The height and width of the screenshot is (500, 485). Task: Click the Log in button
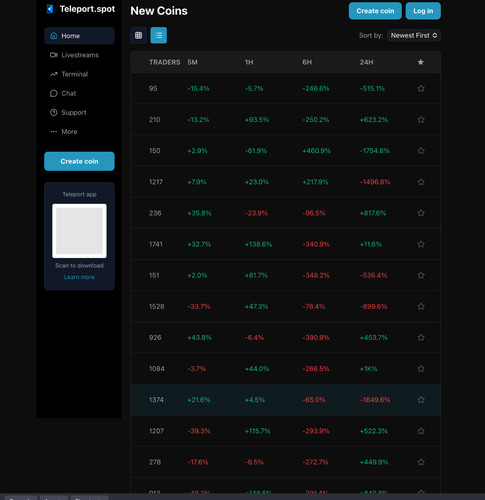[x=423, y=11]
